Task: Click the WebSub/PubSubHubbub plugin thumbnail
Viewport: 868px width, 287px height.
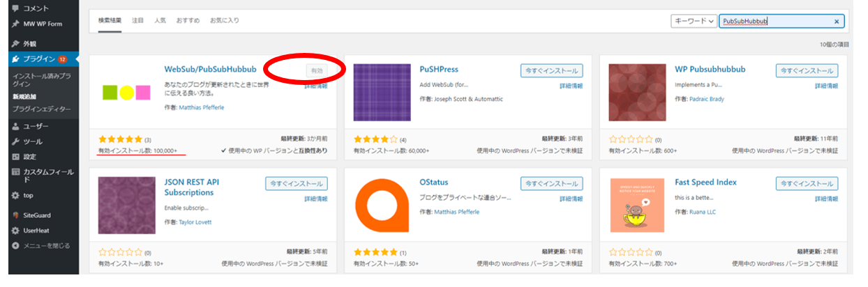Action: pyautogui.click(x=126, y=93)
